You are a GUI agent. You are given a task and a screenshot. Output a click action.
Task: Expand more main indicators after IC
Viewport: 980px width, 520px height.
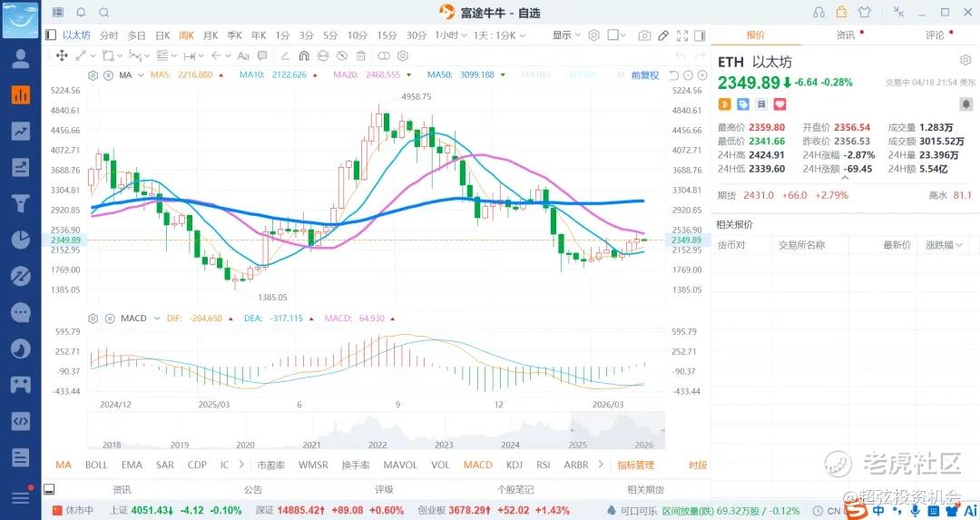[241, 465]
